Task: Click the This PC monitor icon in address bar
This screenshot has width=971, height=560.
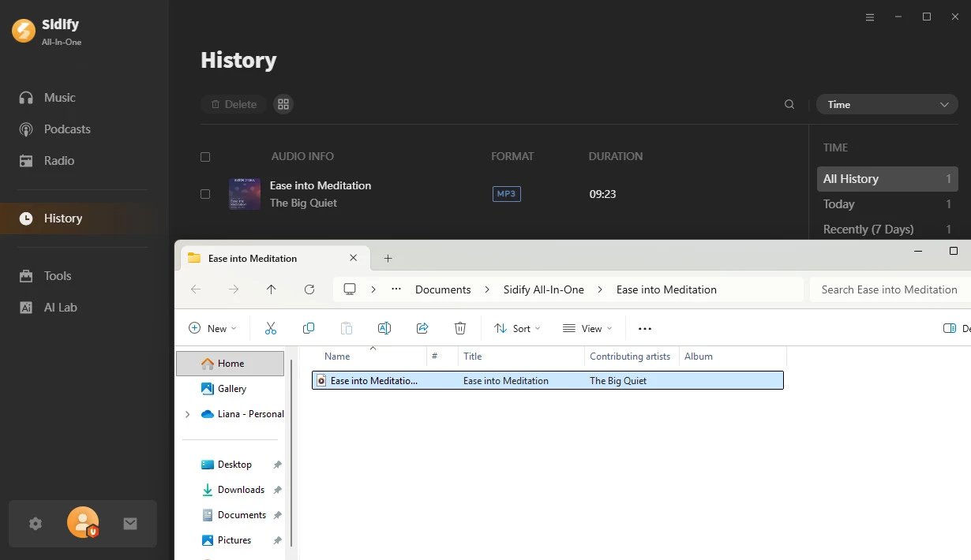Action: (x=350, y=289)
